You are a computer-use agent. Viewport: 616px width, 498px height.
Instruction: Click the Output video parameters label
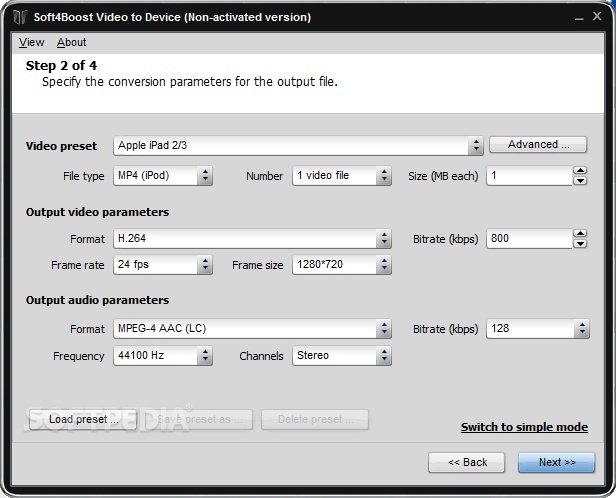click(x=97, y=212)
